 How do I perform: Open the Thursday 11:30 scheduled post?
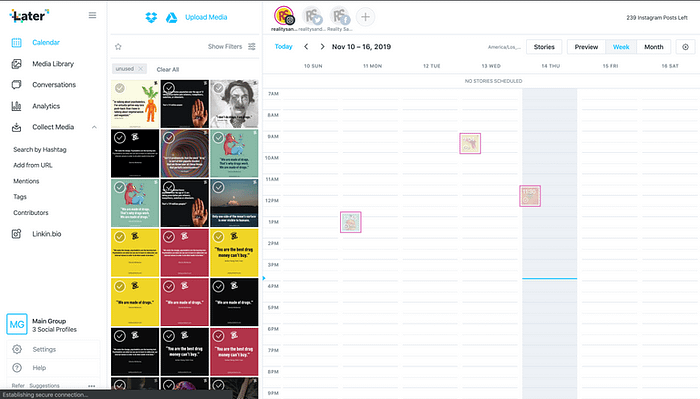tap(530, 196)
